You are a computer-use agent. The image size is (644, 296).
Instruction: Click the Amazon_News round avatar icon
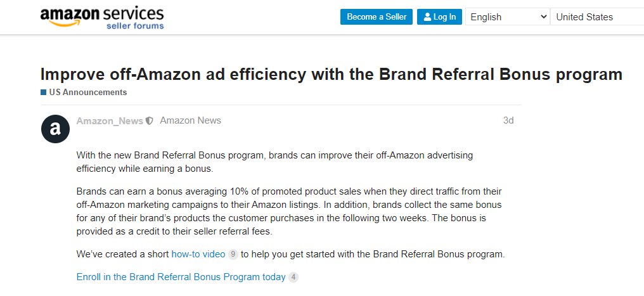coord(55,129)
